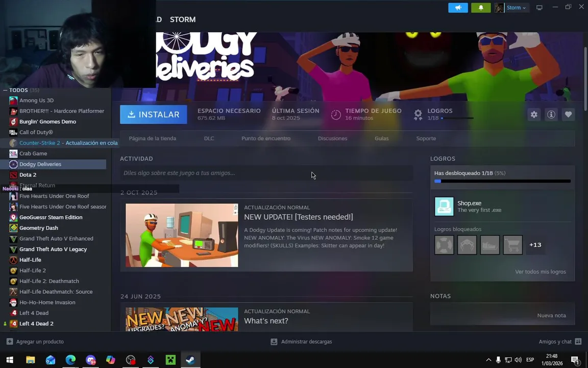Select GeoGuessr Steam Edition in the library

tap(51, 217)
